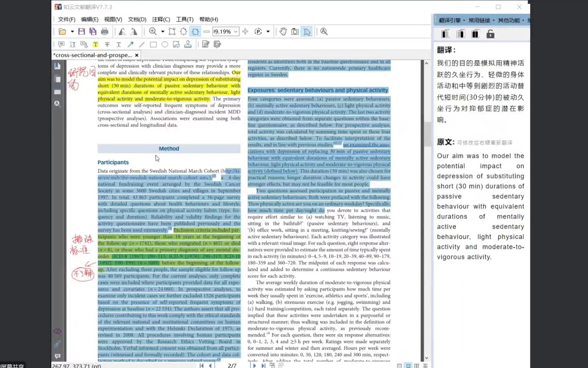Expand the 其他功能 dropdown
This screenshot has width=588, height=368.
(x=511, y=20)
